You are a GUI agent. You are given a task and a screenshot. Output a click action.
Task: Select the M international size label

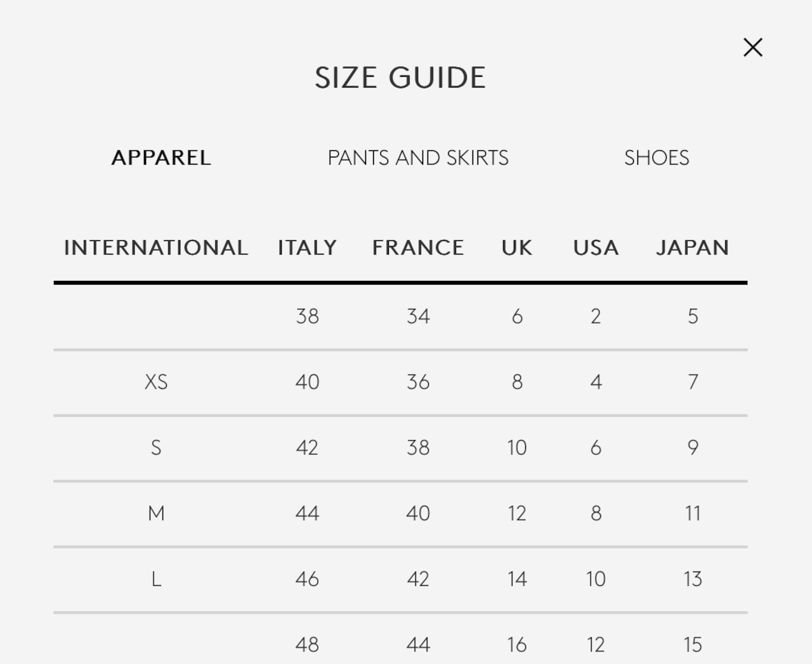coord(156,513)
